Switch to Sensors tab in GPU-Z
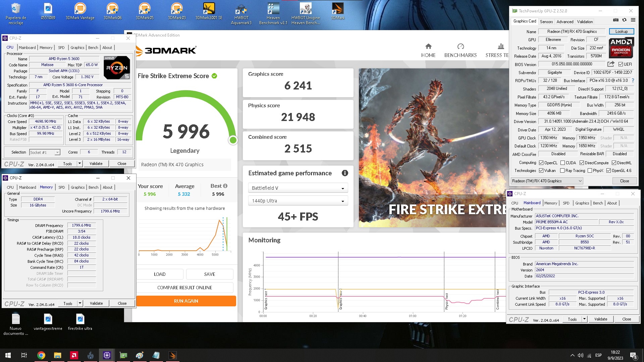 click(x=546, y=21)
